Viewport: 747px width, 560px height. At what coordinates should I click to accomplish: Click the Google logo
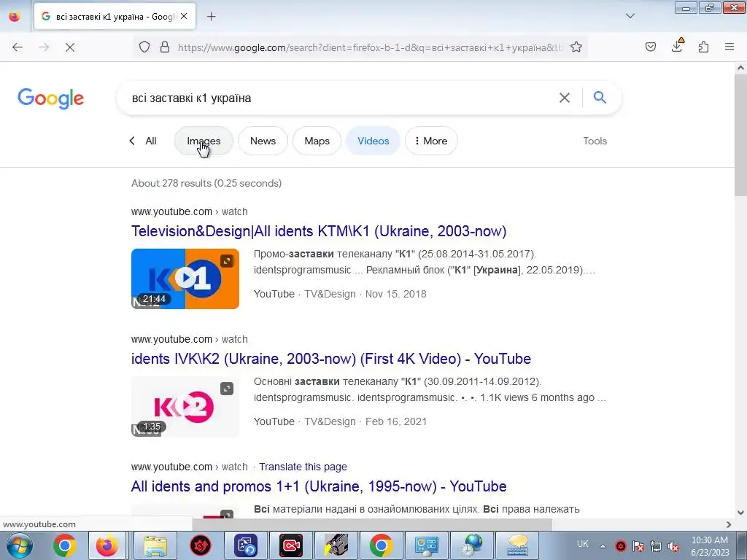point(50,98)
